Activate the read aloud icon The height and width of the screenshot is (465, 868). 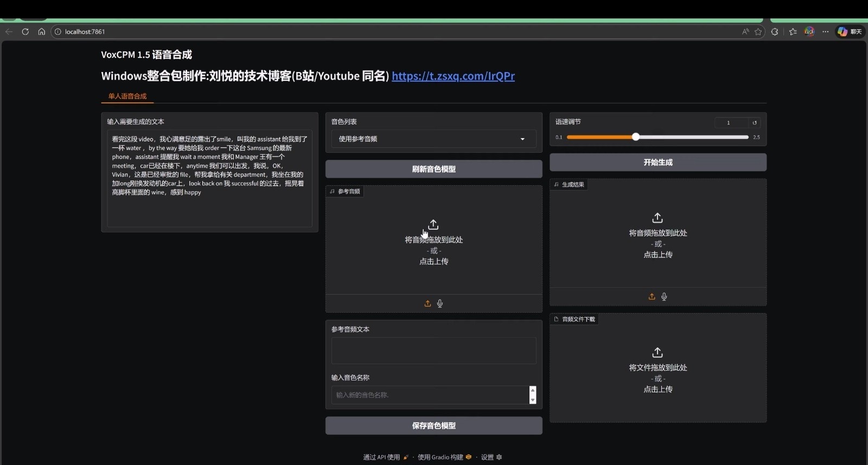pyautogui.click(x=745, y=31)
